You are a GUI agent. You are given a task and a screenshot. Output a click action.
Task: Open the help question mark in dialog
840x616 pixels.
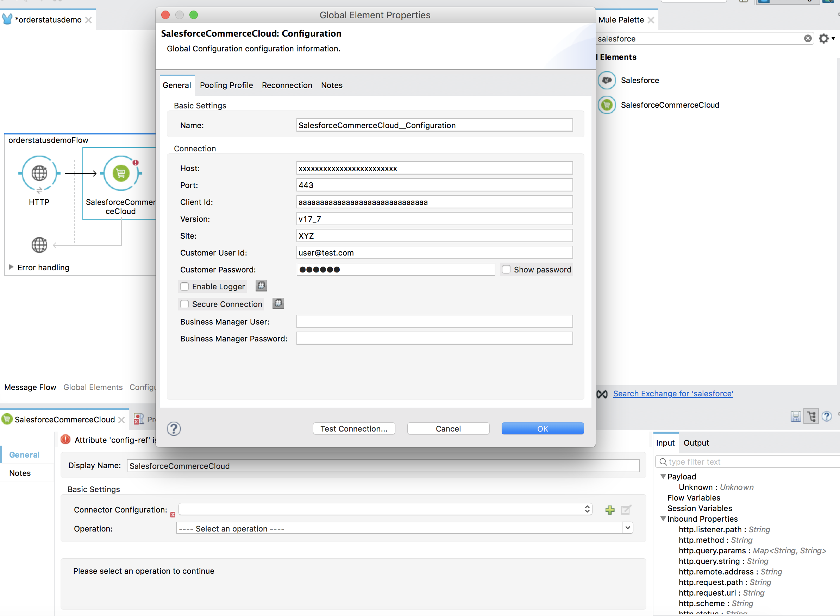(174, 429)
